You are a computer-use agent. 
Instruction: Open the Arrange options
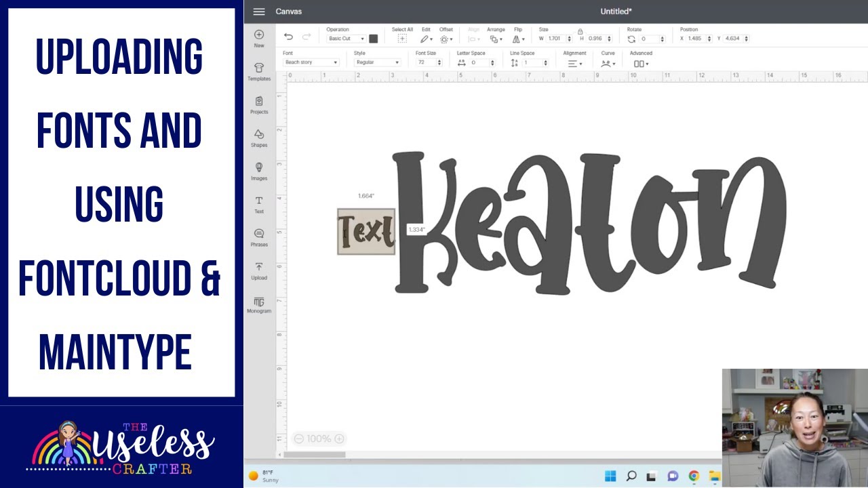click(x=496, y=39)
